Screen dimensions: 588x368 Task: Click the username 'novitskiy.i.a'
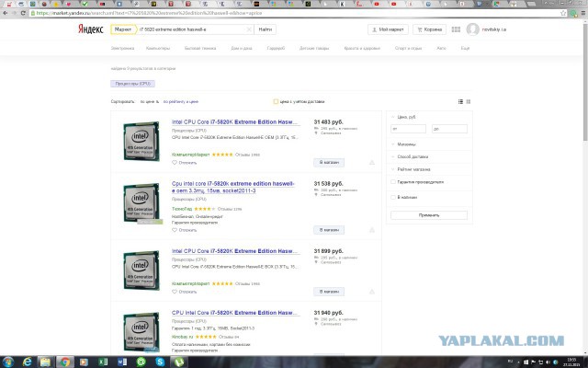point(494,29)
